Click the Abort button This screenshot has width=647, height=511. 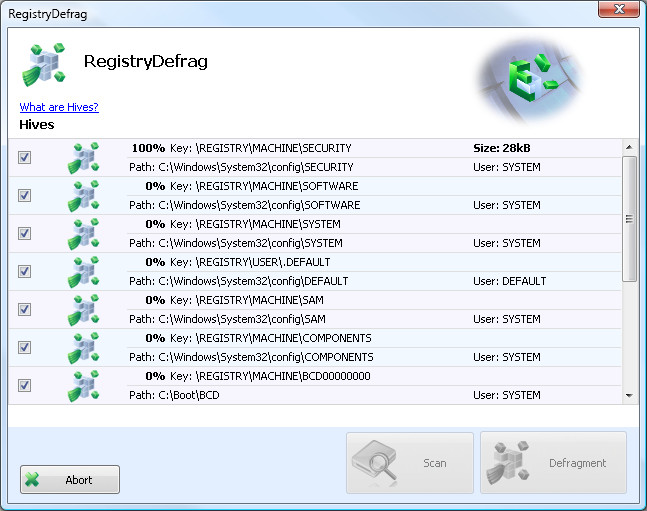[x=70, y=480]
